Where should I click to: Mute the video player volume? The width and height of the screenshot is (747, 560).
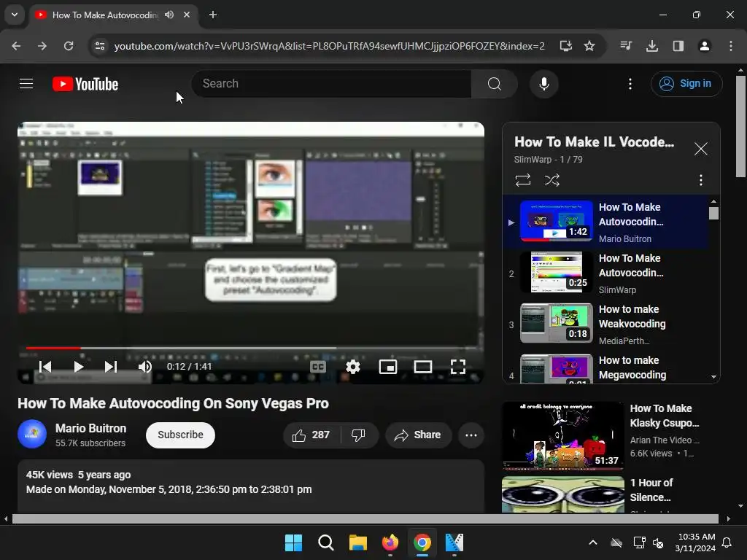pos(145,366)
